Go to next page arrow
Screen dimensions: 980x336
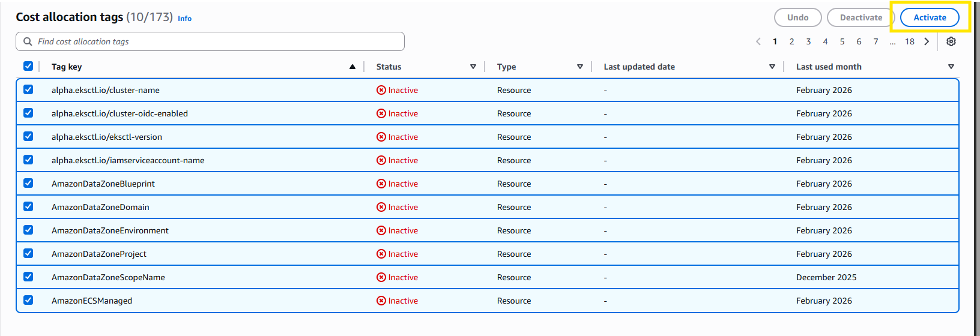(927, 41)
